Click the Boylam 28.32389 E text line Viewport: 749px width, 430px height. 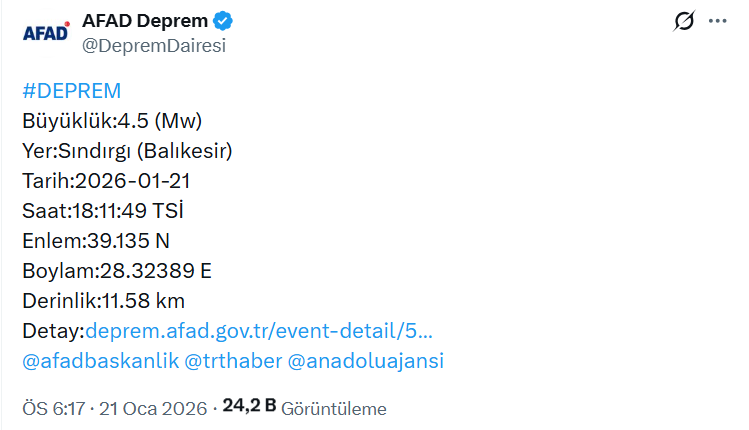(x=117, y=271)
